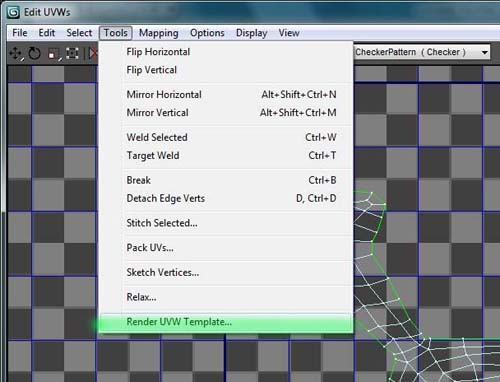This screenshot has width=500, height=382.
Task: Open the Display menu
Action: click(x=251, y=33)
